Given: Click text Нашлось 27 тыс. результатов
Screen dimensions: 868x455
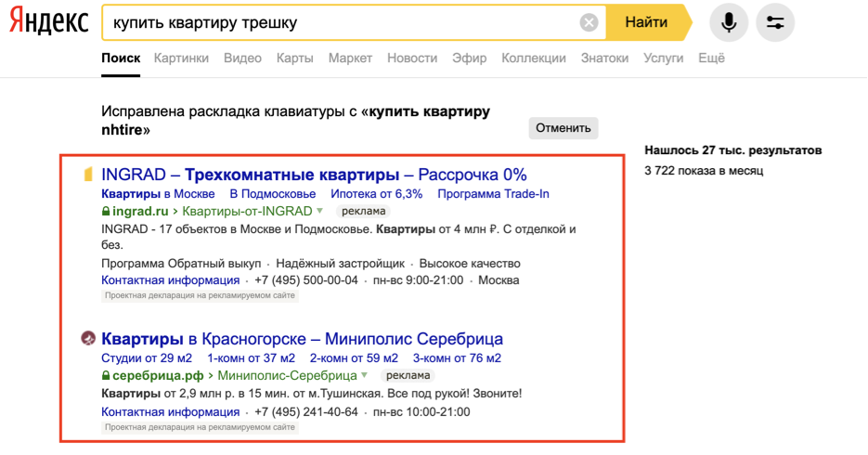Looking at the screenshot, I should click(733, 150).
